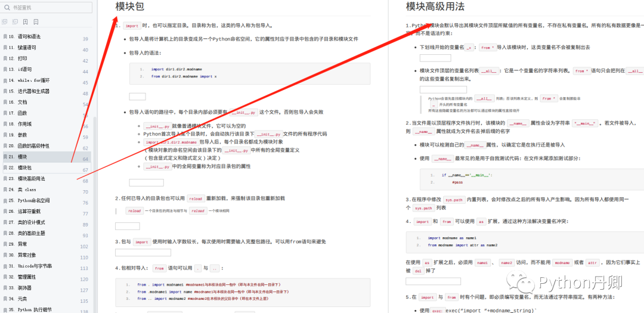Viewport: 644px width, 313px height.
Task: Click code line 'import dir1.dir2.modname'
Action: (177, 69)
